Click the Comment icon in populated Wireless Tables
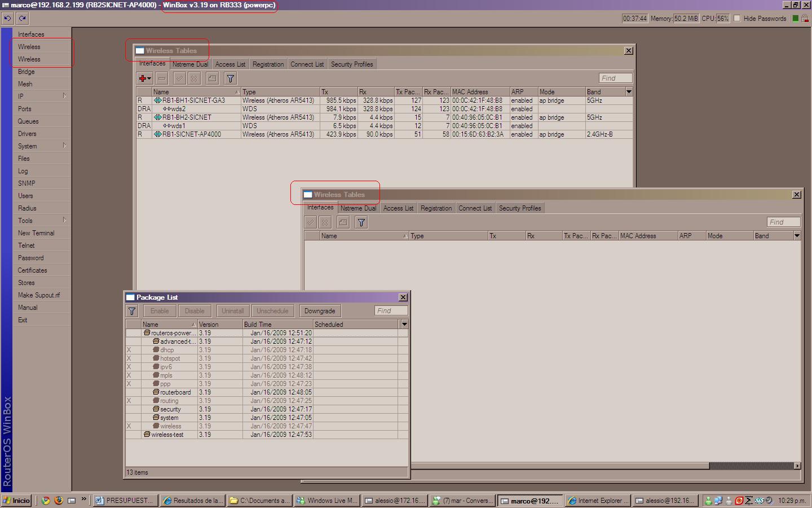Screen dimensions: 812x508 [x=212, y=78]
